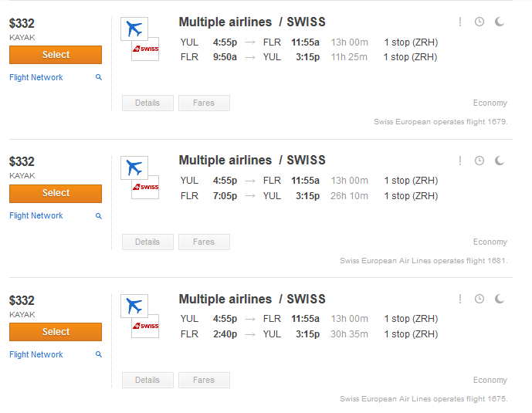Select the flight returning at 2:40p

tap(56, 332)
